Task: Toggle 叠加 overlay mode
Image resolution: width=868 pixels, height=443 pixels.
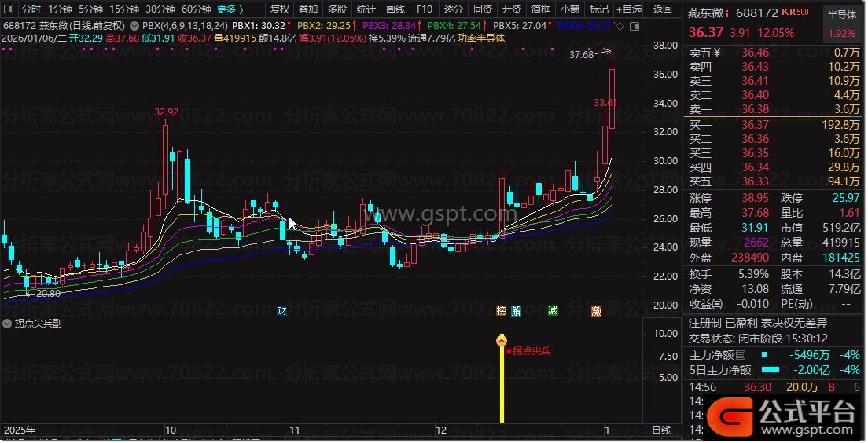Action: pyautogui.click(x=307, y=9)
